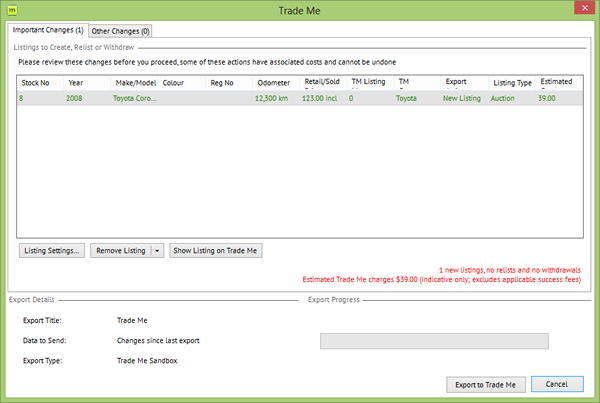
Task: Click the Export column header
Action: 465,83
